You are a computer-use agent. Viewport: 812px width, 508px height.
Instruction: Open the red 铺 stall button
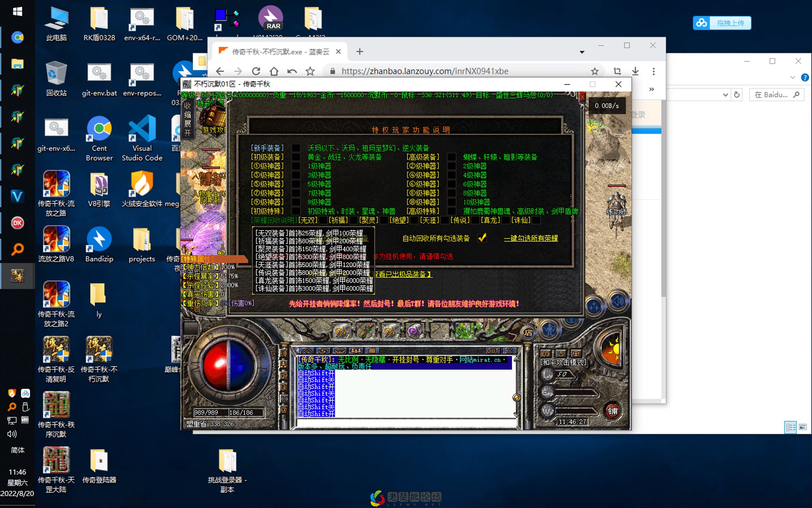click(x=612, y=411)
